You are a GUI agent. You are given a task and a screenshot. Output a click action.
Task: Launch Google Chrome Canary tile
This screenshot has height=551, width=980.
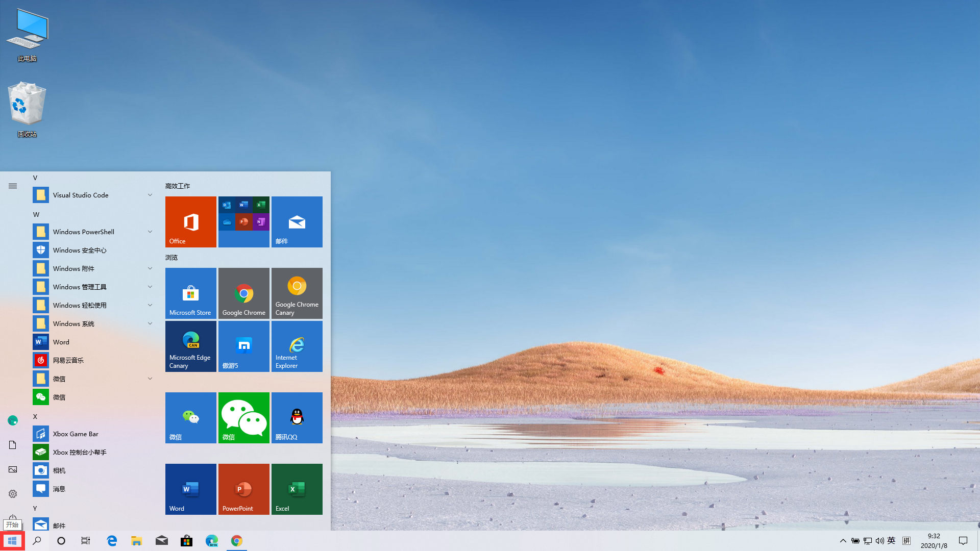point(297,293)
